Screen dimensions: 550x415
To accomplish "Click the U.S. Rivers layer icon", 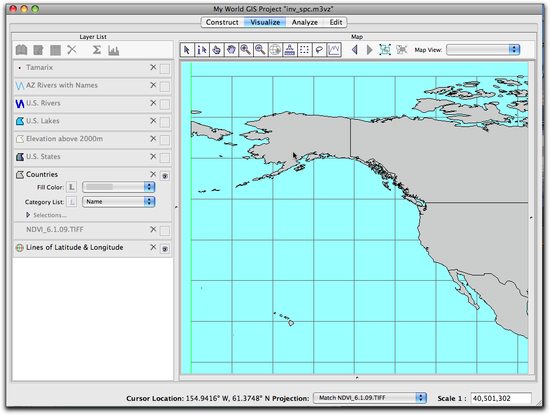I will (x=20, y=103).
